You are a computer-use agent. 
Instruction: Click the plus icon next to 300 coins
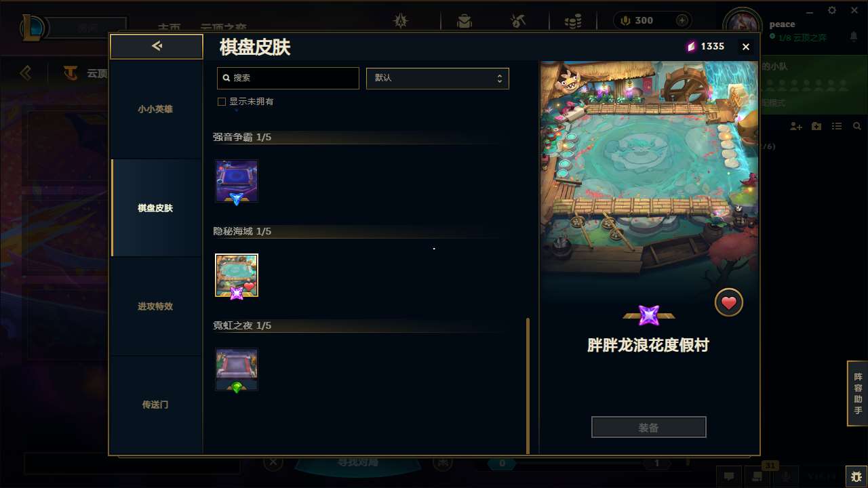coord(682,20)
